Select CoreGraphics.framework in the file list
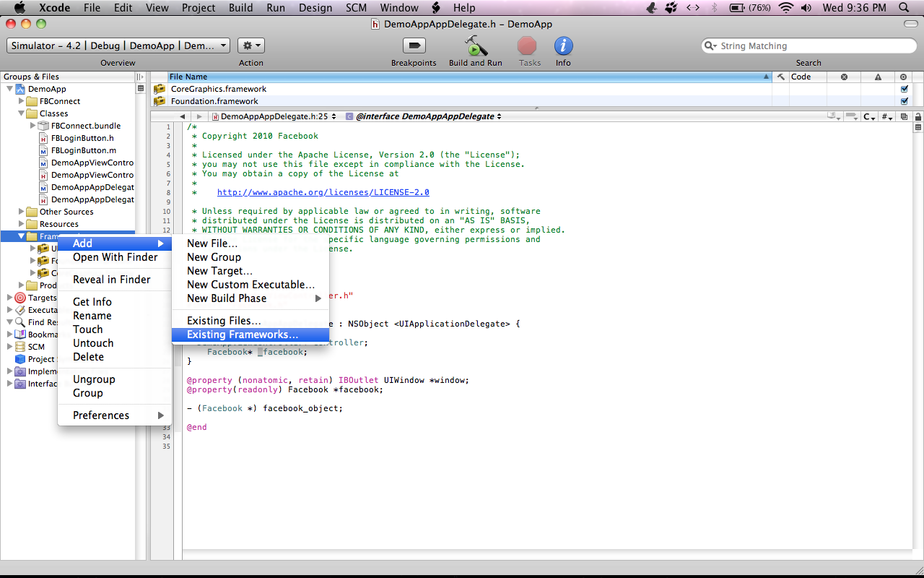This screenshot has width=924, height=578. 219,89
